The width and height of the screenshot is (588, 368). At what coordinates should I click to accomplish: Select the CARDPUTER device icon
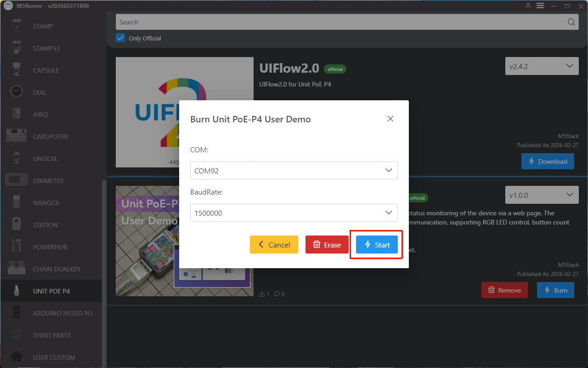pos(17,137)
